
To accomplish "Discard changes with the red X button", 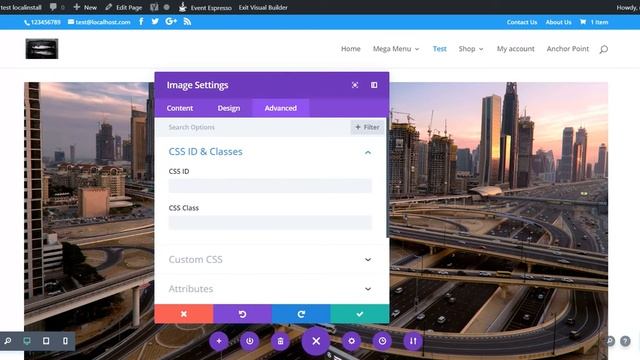I will coord(184,314).
